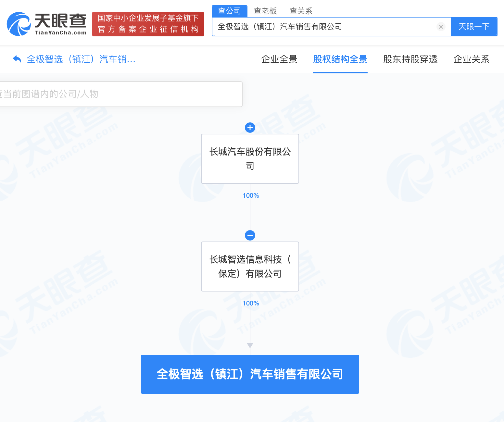Select the 股权结构全景 tab

[x=340, y=59]
